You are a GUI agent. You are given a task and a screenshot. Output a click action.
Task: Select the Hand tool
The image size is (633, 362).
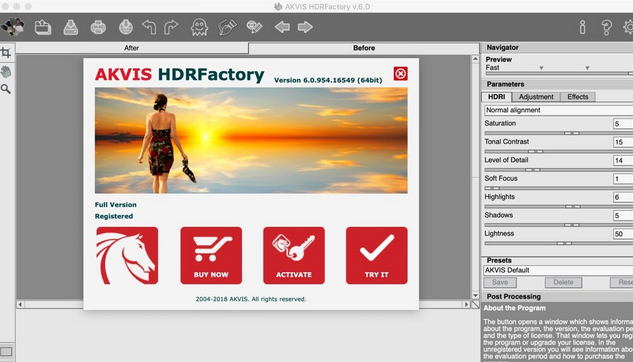(x=6, y=72)
